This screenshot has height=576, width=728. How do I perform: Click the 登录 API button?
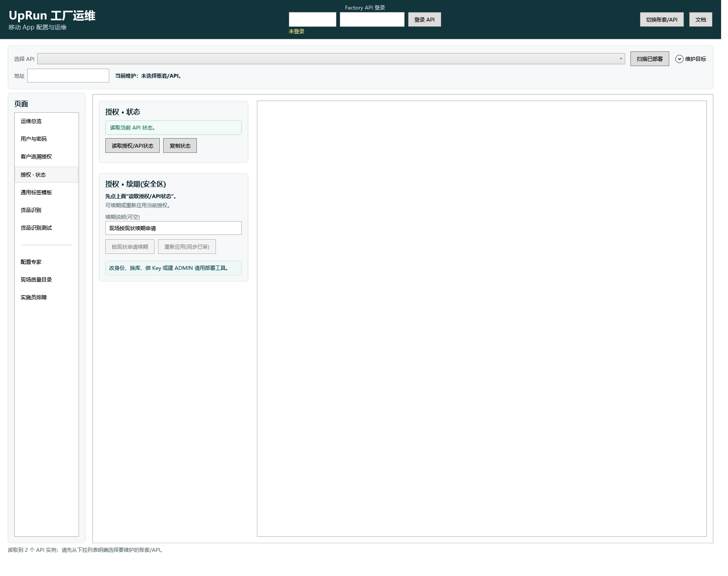[x=424, y=19]
